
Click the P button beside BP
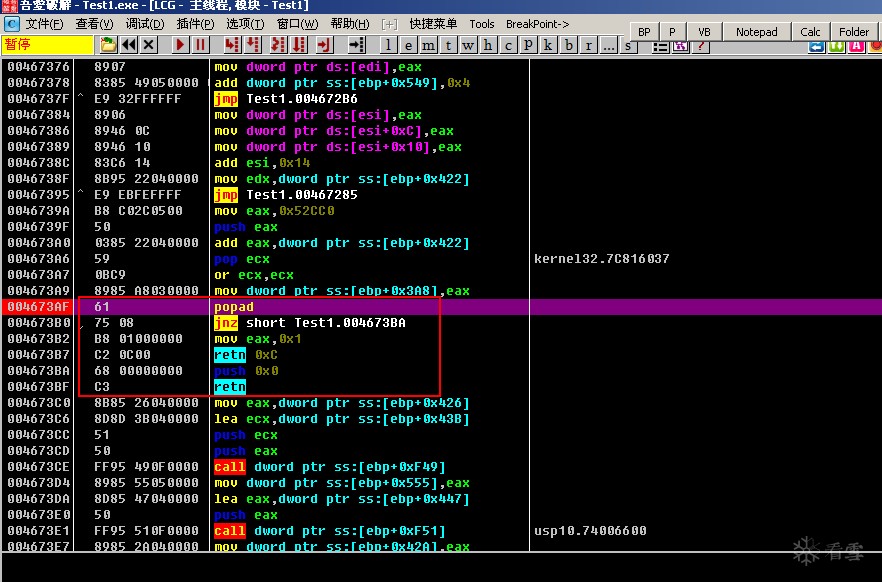pyautogui.click(x=672, y=32)
